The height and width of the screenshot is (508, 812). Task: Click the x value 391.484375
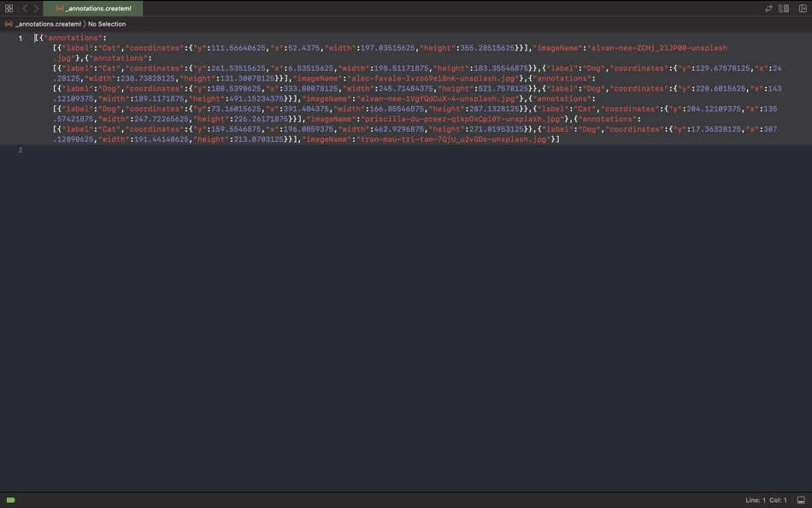coord(306,109)
